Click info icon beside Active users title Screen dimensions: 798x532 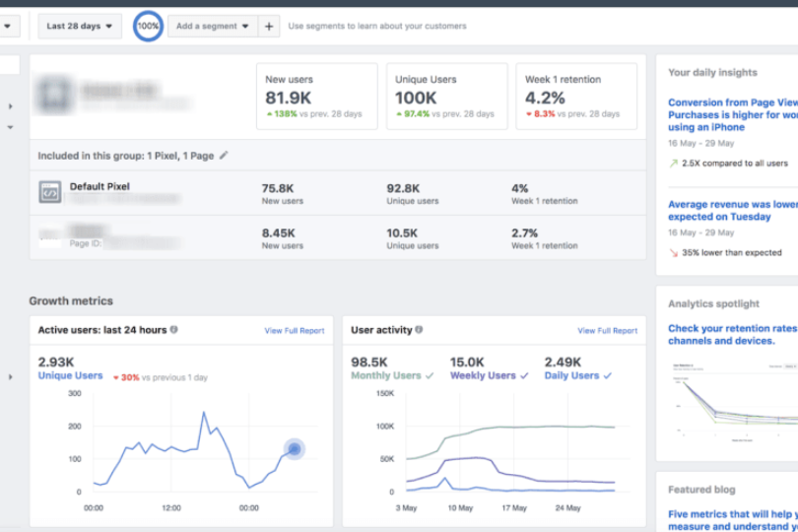(x=174, y=330)
